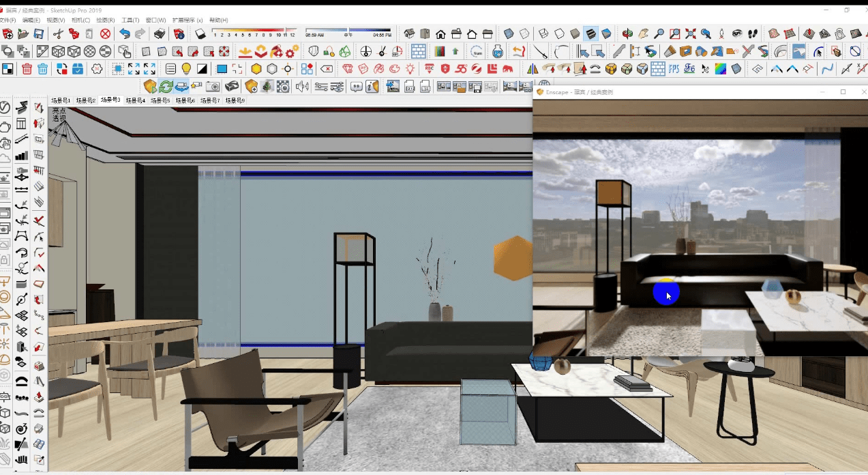Open the Enscape About info icon
Image resolution: width=868 pixels, height=475 pixels.
pyautogui.click(x=372, y=86)
